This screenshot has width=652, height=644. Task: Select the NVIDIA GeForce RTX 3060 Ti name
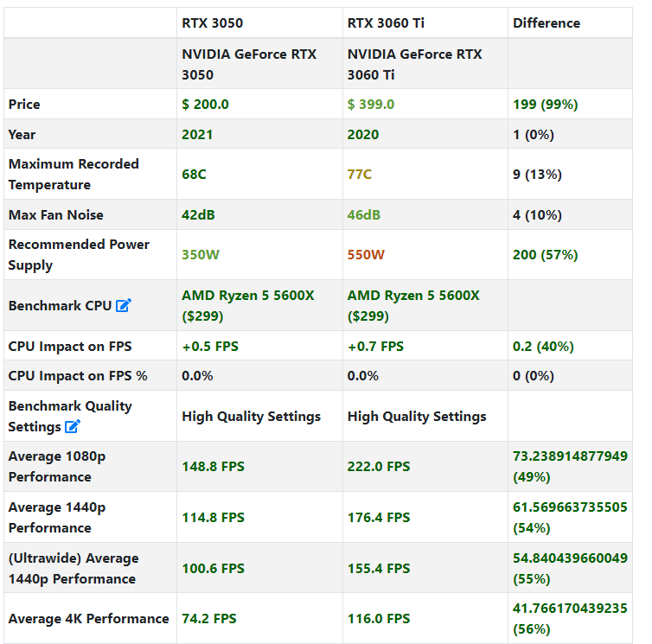(x=415, y=64)
